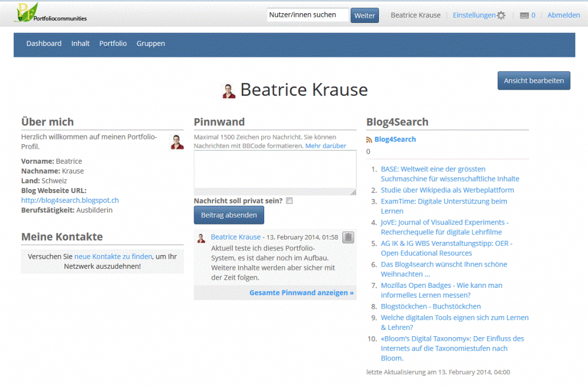Follow the 'neue Kontakte zu finden' link
This screenshot has width=588, height=389.
[x=113, y=257]
